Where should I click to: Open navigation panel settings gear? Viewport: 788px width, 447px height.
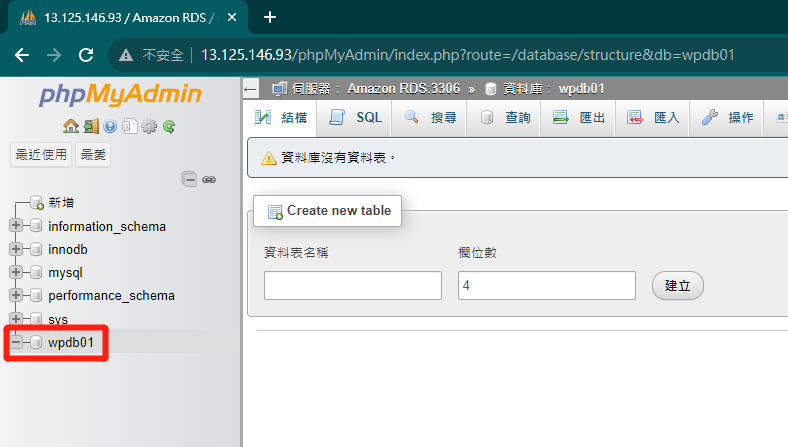tap(149, 126)
